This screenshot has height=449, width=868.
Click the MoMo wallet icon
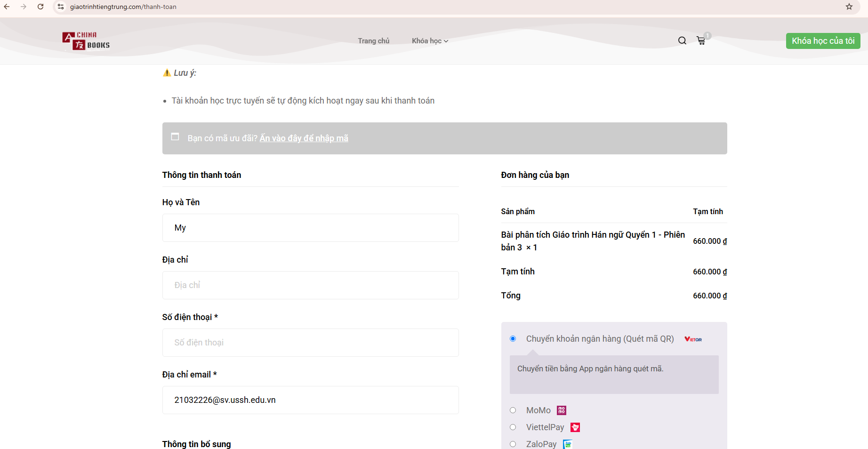pos(561,410)
